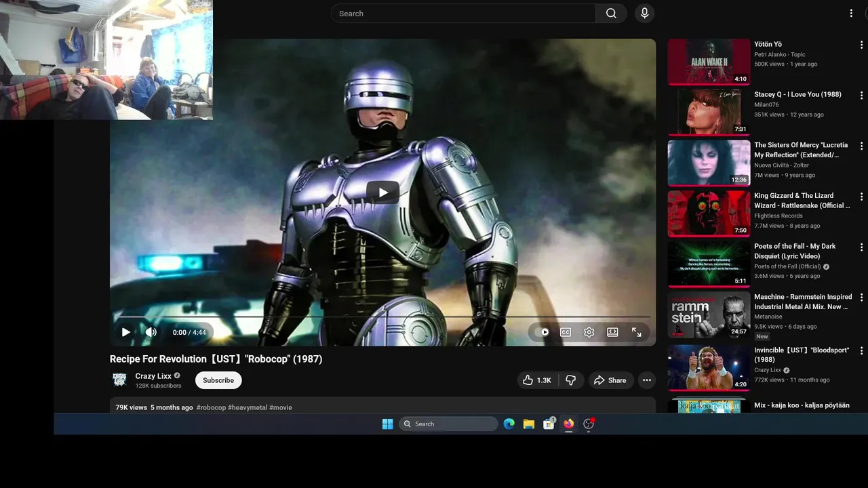Open File Explorer from taskbar
Image resolution: width=868 pixels, height=488 pixels.
click(529, 424)
